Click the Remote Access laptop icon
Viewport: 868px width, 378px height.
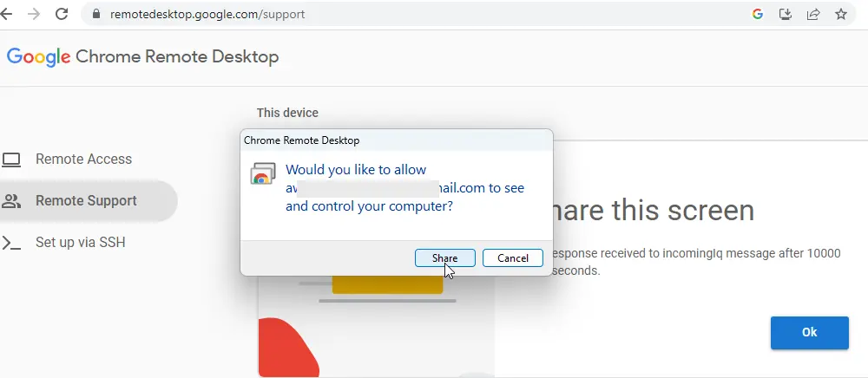point(11,160)
